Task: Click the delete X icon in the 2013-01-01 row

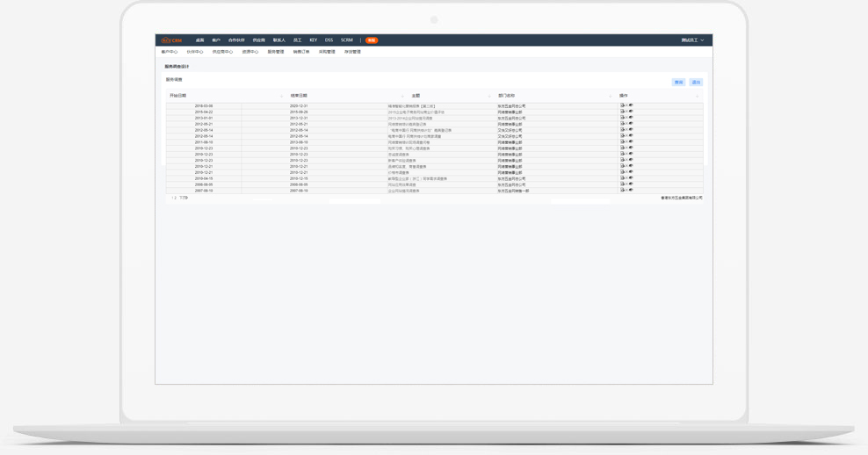Action: (x=626, y=118)
